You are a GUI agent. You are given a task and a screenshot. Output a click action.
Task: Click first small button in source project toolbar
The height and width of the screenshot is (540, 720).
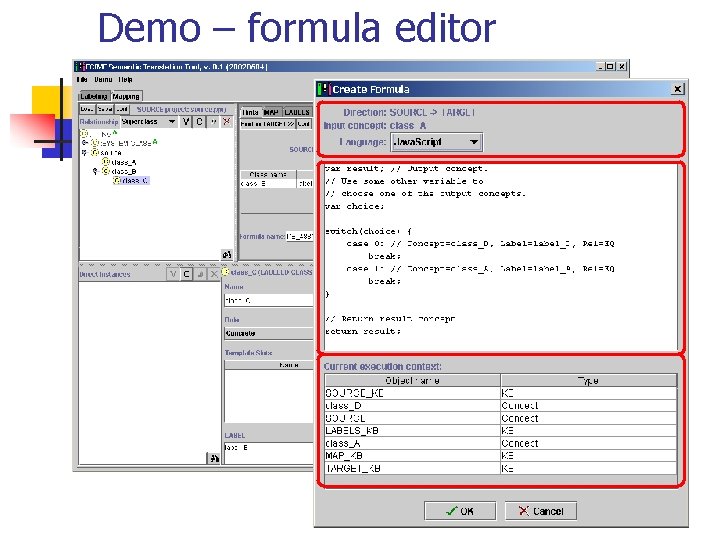[87, 109]
